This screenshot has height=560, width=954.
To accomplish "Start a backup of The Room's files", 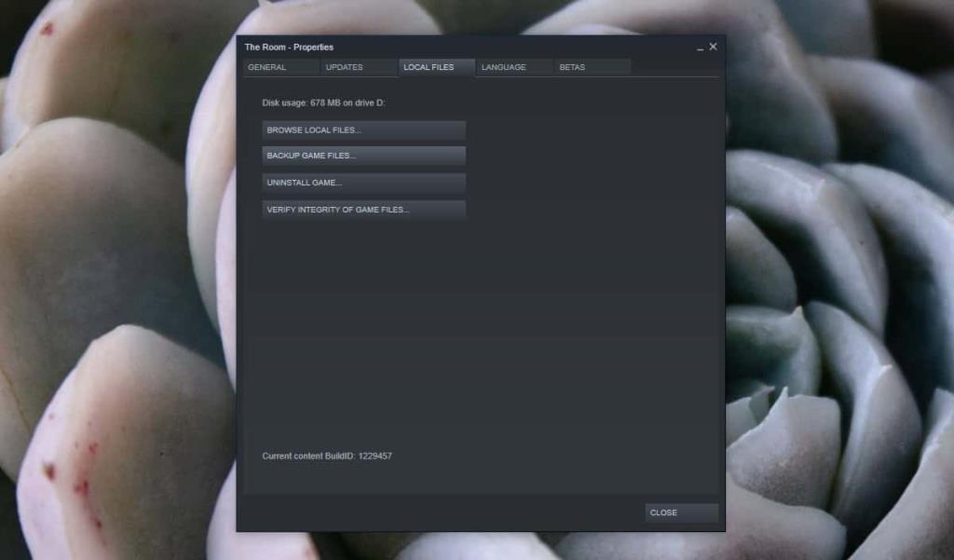I will click(x=363, y=156).
